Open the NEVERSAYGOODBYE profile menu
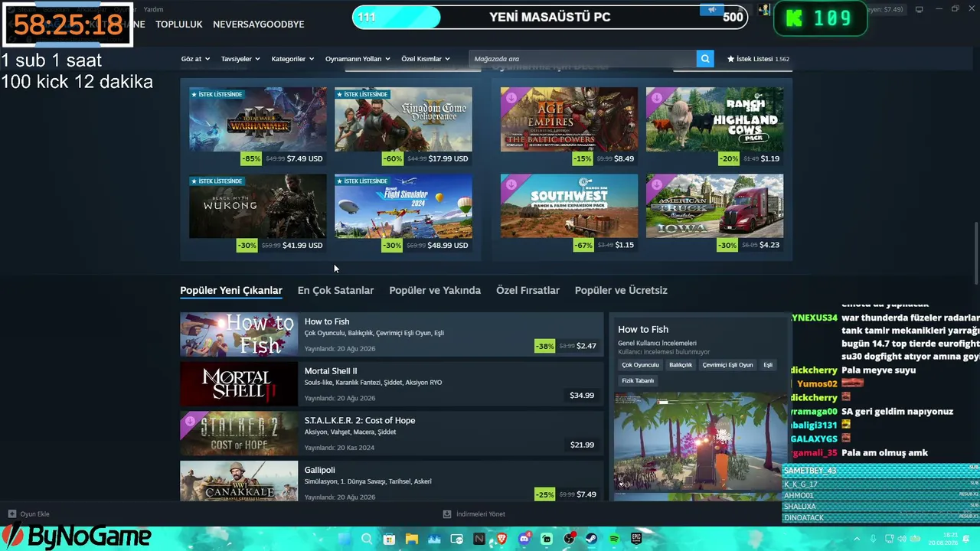This screenshot has height=551, width=980. (259, 24)
